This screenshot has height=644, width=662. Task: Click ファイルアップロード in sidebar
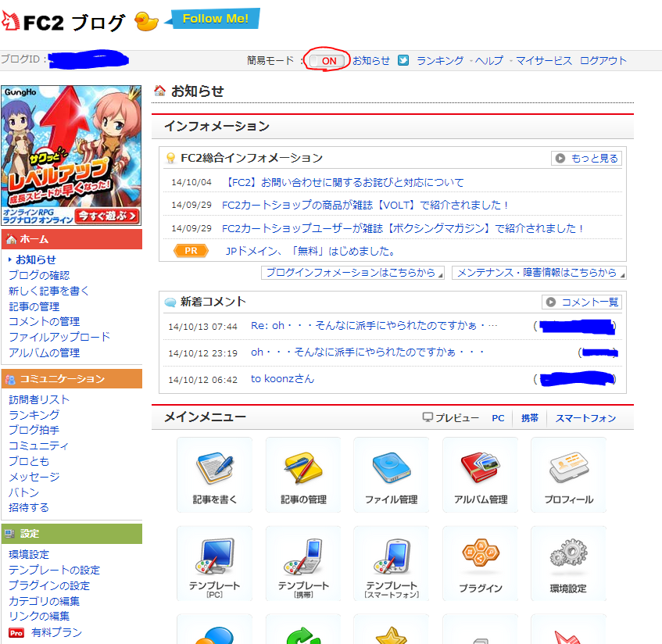(x=59, y=337)
